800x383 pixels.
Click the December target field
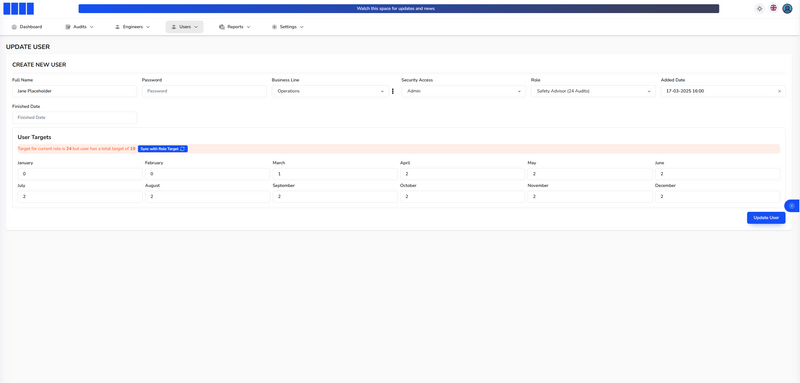coord(717,196)
